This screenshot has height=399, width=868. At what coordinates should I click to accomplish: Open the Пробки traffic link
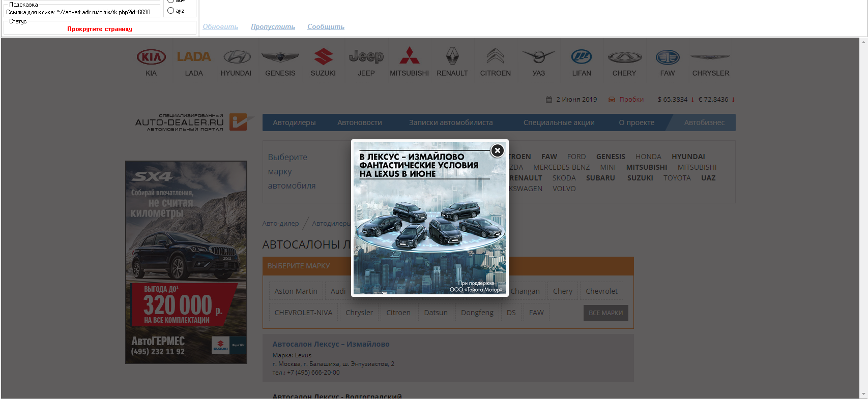[631, 100]
